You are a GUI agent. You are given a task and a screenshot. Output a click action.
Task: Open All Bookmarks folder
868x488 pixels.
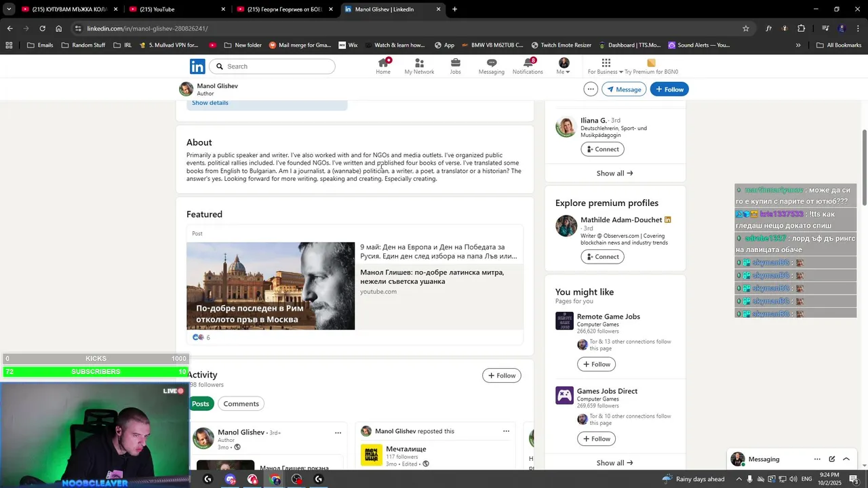(839, 45)
